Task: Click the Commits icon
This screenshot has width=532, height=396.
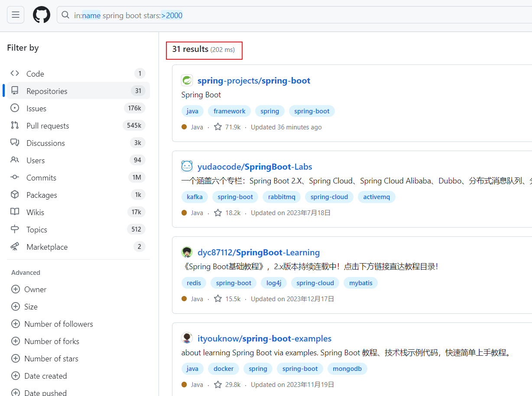Action: click(x=15, y=177)
